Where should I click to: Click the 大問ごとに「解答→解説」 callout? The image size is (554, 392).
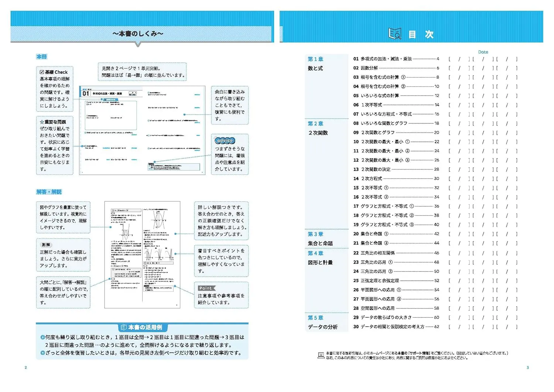(63, 292)
